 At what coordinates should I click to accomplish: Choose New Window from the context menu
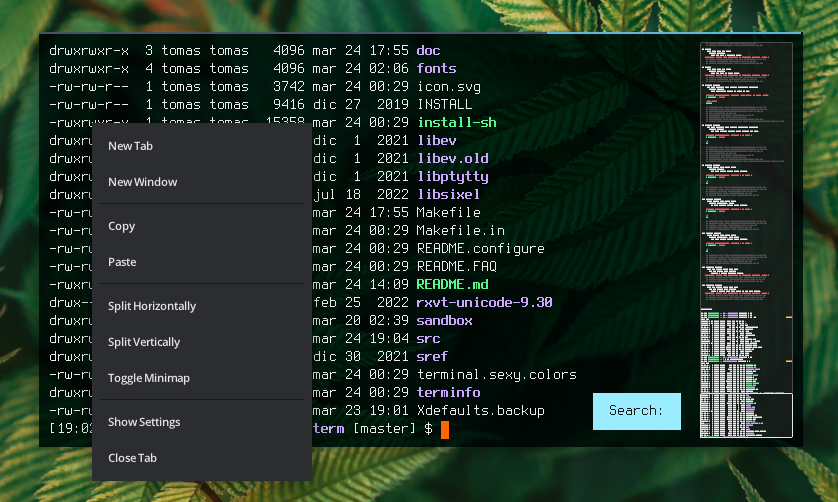[202, 182]
